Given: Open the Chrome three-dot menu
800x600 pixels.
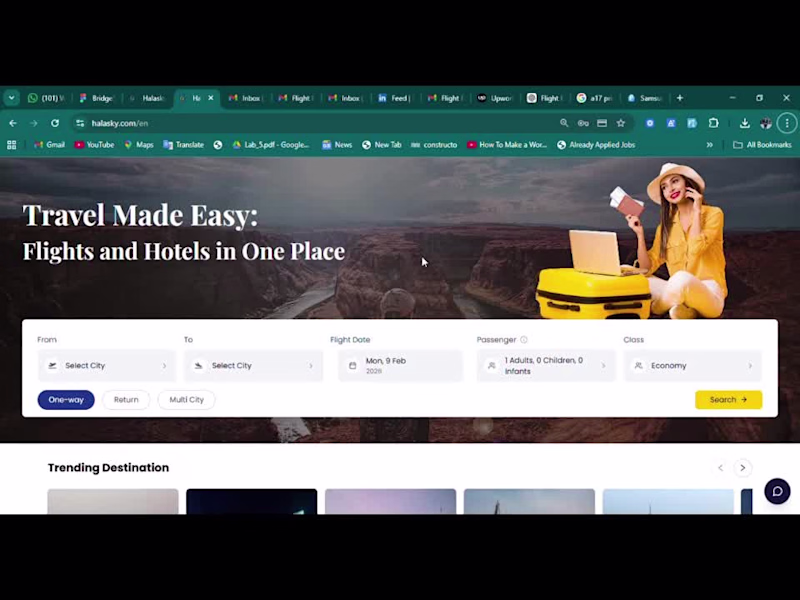Looking at the screenshot, I should 787,123.
